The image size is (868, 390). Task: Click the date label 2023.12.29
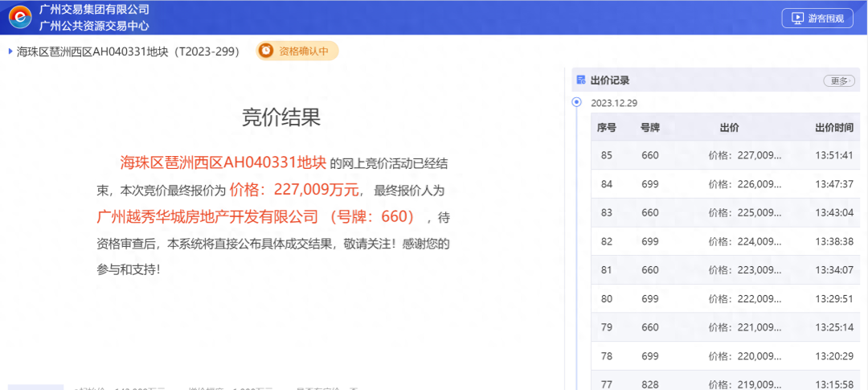(x=615, y=103)
